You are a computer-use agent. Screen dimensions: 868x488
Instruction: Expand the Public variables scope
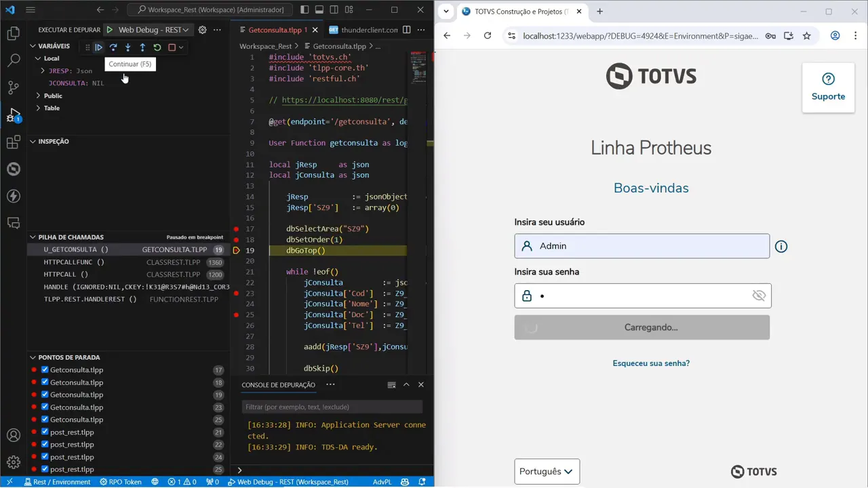point(38,96)
